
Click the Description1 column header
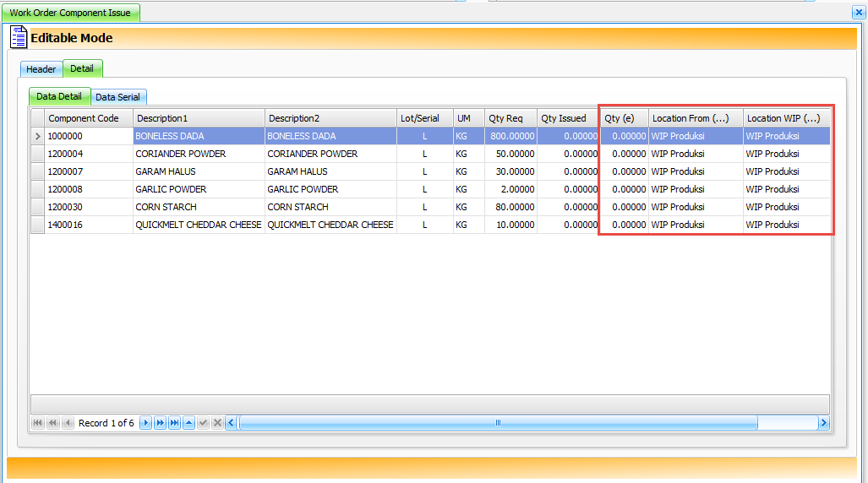click(x=199, y=118)
